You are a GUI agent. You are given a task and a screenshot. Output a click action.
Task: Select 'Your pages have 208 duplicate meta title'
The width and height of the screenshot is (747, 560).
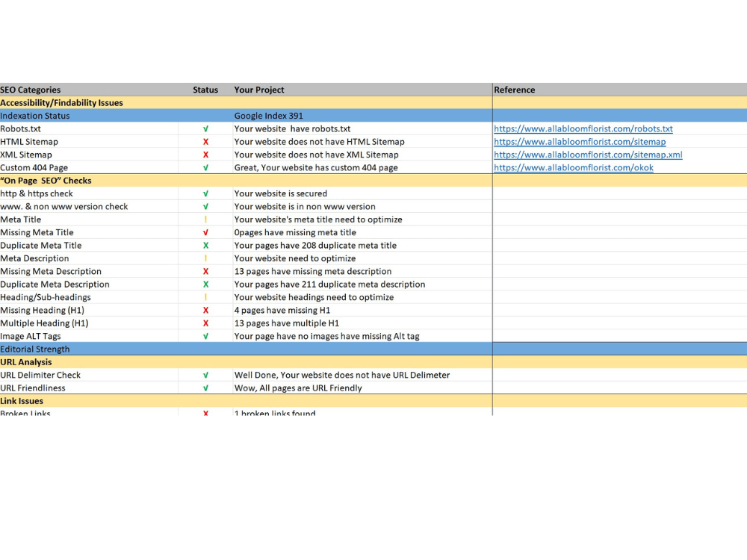pyautogui.click(x=362, y=245)
